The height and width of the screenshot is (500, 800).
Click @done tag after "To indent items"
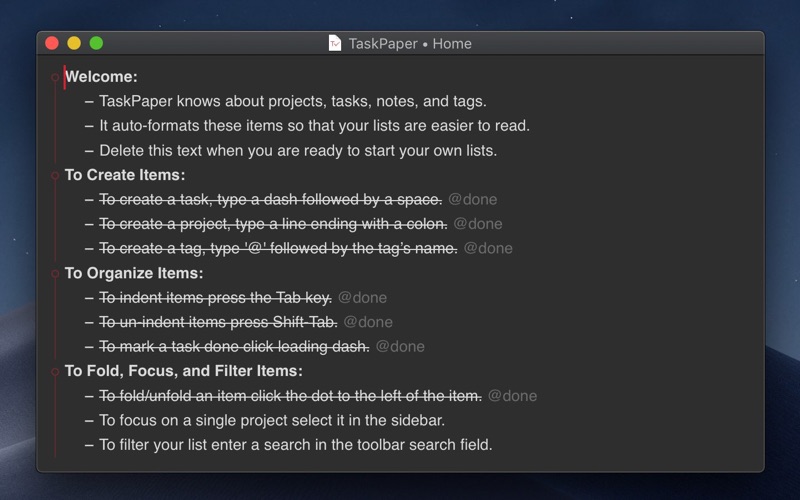(x=362, y=297)
